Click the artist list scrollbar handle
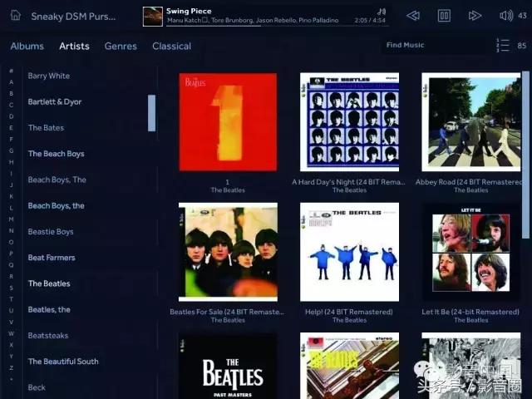The height and width of the screenshot is (399, 532). pyautogui.click(x=151, y=113)
